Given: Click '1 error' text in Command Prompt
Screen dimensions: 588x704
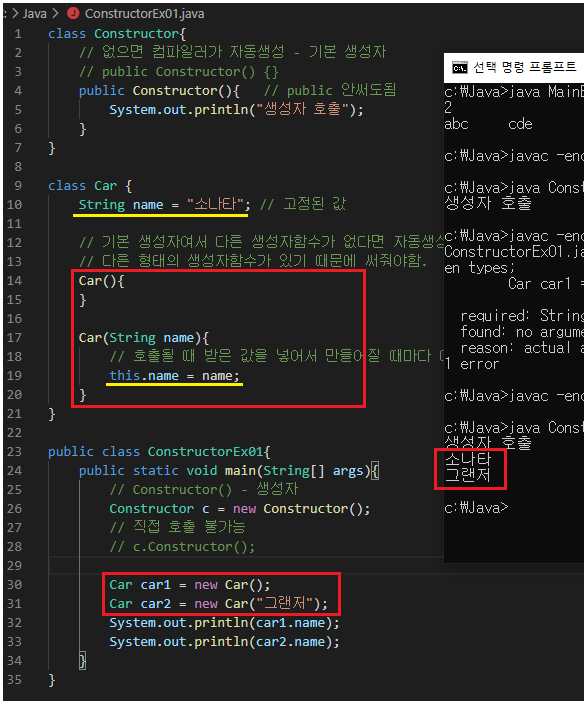Looking at the screenshot, I should click(x=472, y=364).
